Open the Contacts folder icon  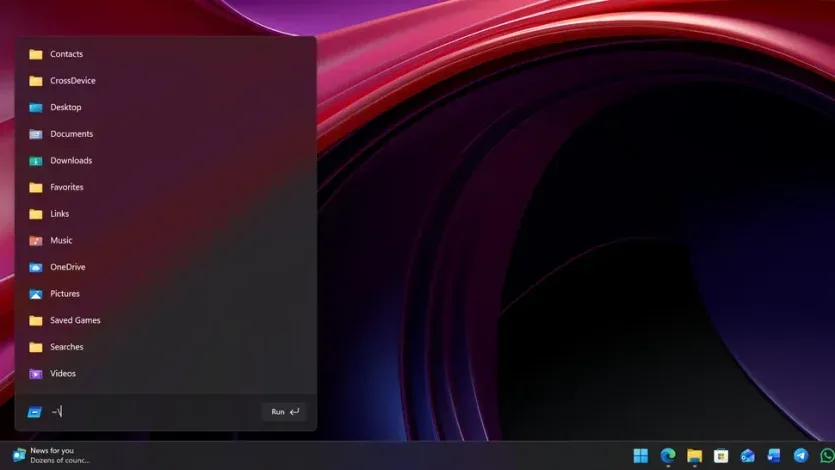click(36, 54)
